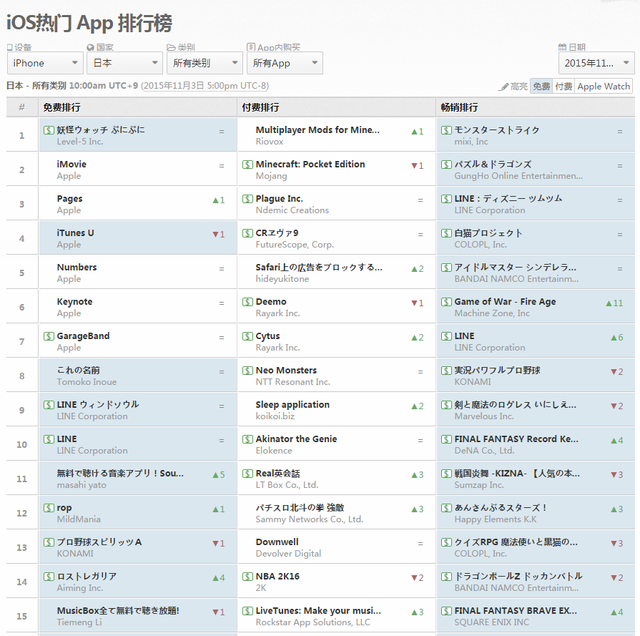The image size is (640, 636).
Task: Open the 日本 country dropdown
Action: tap(125, 63)
